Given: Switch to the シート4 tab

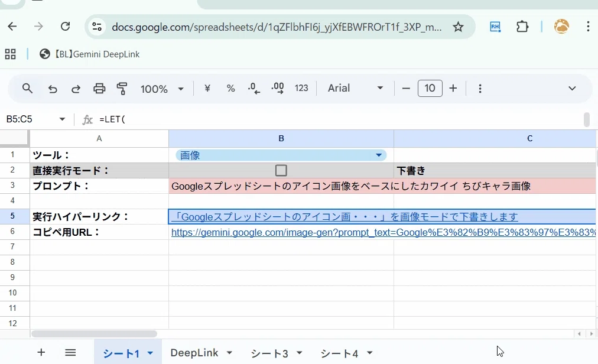Looking at the screenshot, I should tap(339, 353).
